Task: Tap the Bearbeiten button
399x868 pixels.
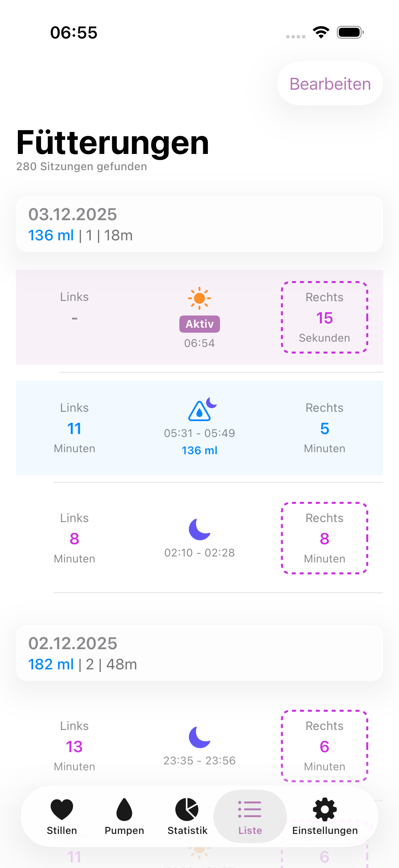Action: coord(330,84)
